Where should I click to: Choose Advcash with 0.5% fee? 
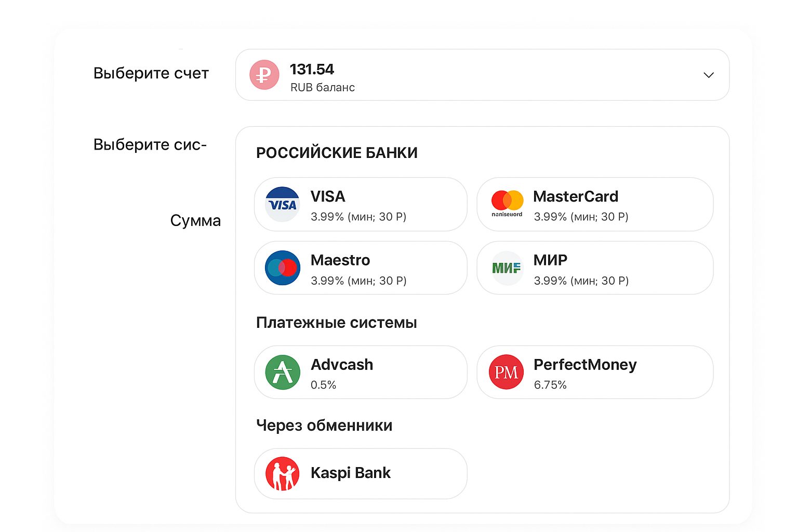pos(360,373)
